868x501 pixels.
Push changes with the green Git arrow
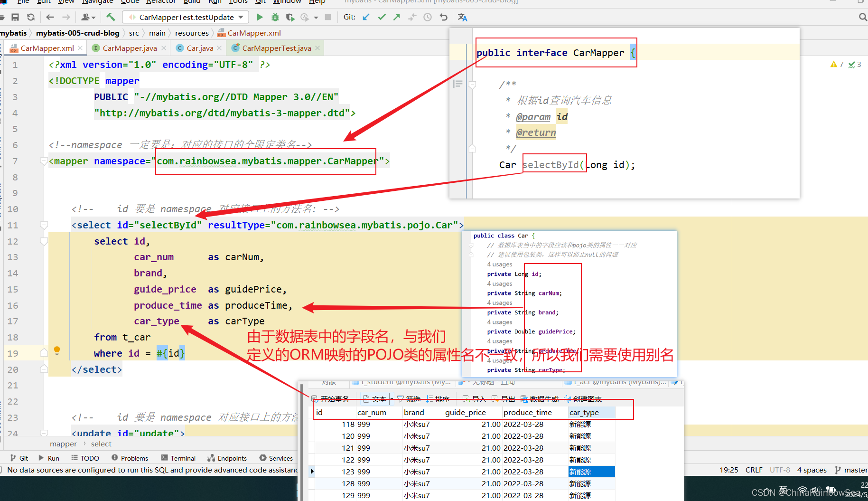[x=397, y=17]
